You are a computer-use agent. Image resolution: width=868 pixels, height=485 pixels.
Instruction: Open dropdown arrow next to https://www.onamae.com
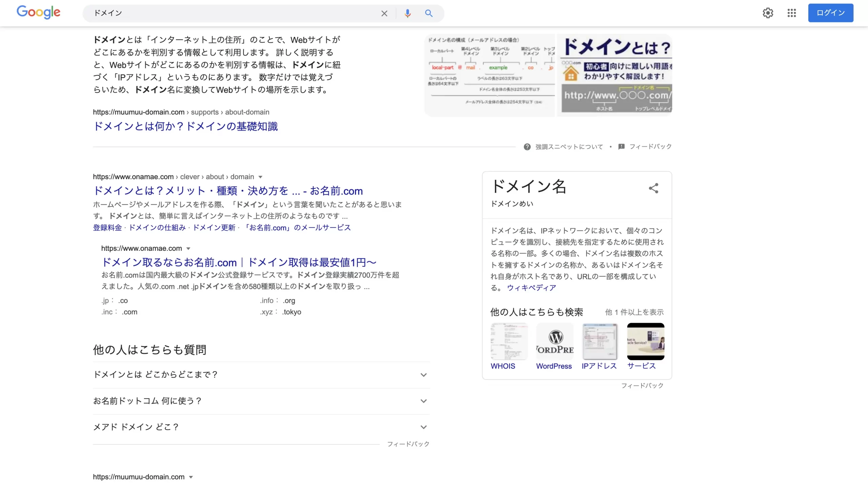(x=189, y=248)
